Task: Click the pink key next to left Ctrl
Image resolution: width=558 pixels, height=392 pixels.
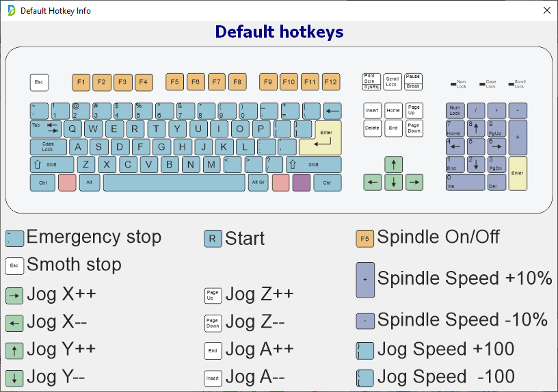Action: [x=67, y=183]
